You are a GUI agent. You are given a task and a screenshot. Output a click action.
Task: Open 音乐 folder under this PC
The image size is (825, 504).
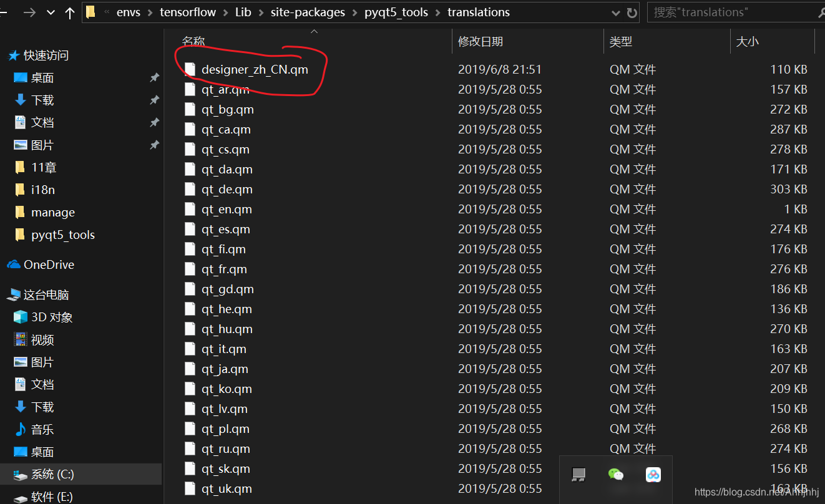[x=42, y=429]
